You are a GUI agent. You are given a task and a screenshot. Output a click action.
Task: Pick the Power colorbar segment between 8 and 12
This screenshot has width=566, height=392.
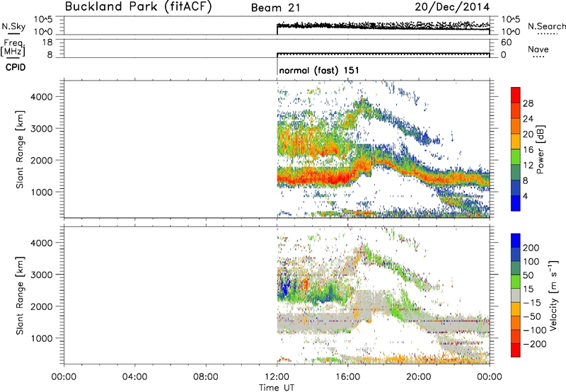click(516, 173)
